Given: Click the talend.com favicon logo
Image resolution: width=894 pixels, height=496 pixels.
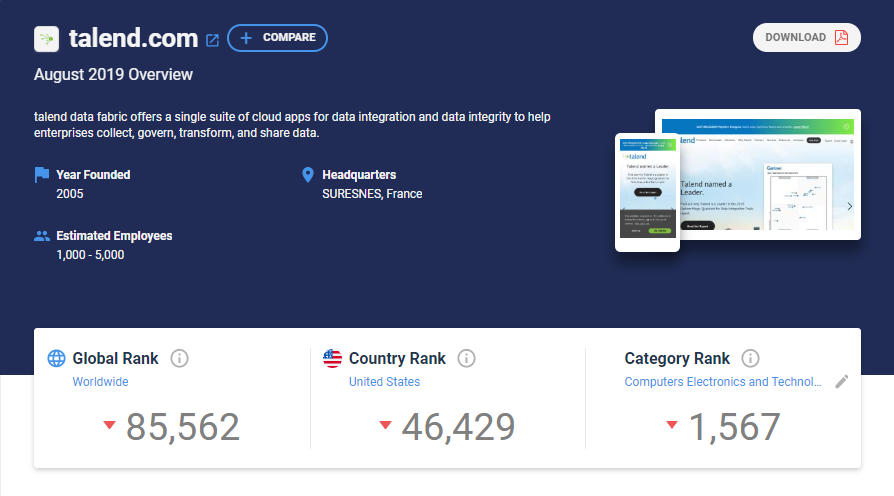Looking at the screenshot, I should (x=46, y=39).
